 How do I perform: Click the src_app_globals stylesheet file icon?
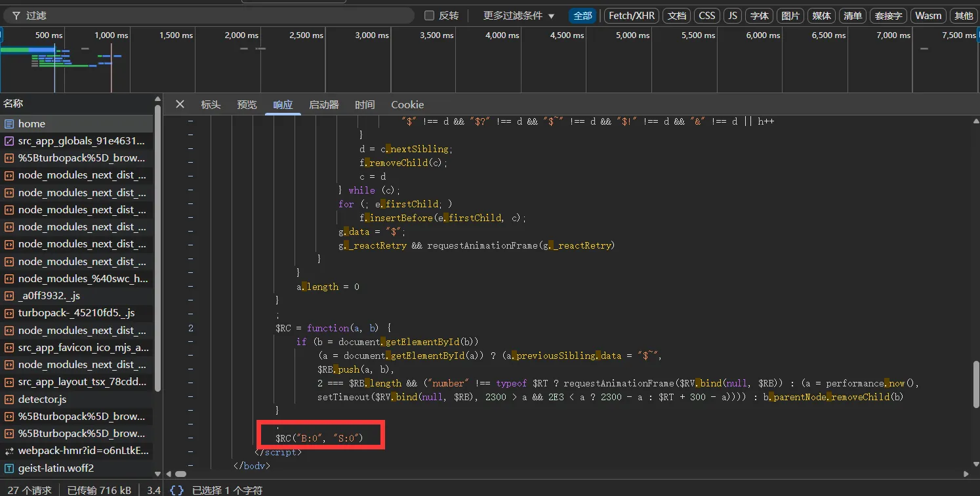tap(9, 141)
